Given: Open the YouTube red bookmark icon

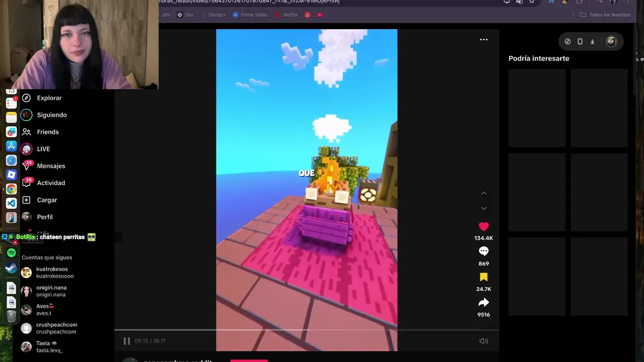Looking at the screenshot, I should click(x=319, y=15).
